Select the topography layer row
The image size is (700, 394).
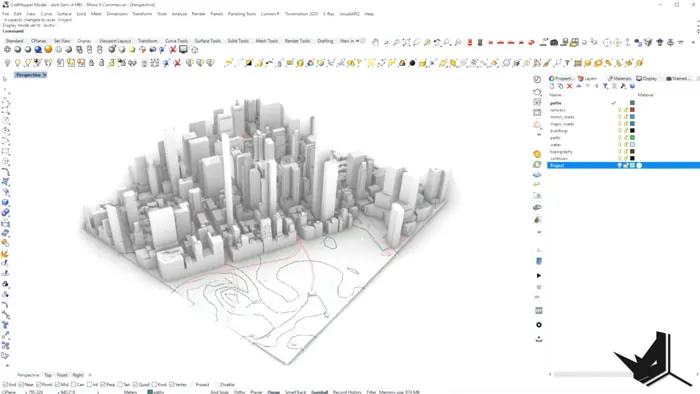pyautogui.click(x=623, y=152)
